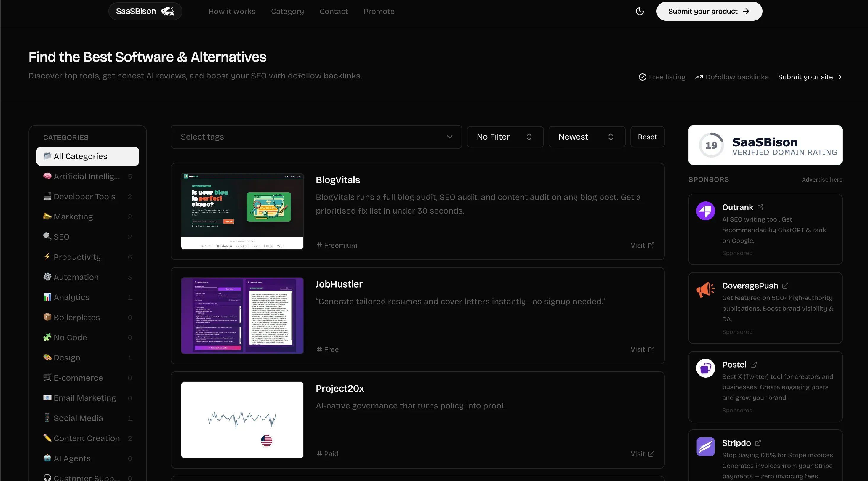Open Outrank external link icon
The width and height of the screenshot is (868, 481).
coord(760,207)
